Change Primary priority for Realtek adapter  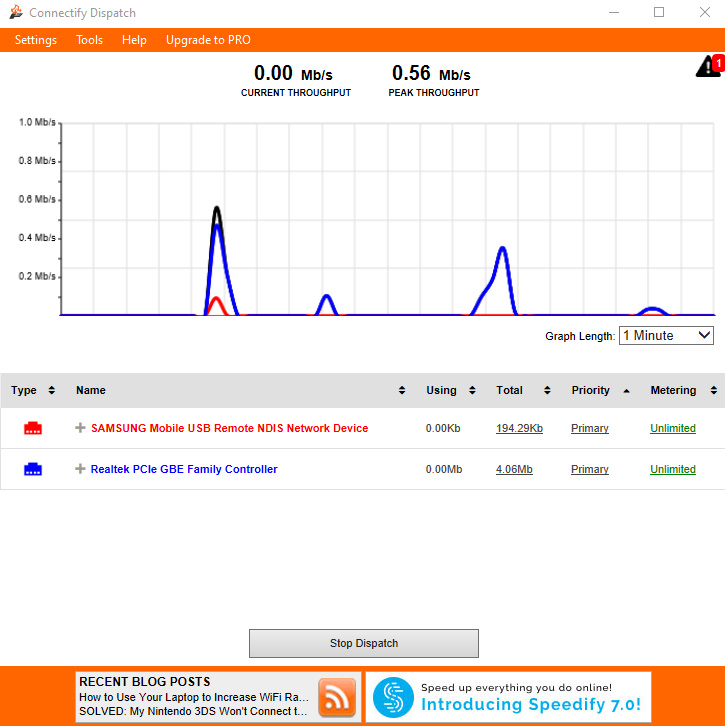589,469
